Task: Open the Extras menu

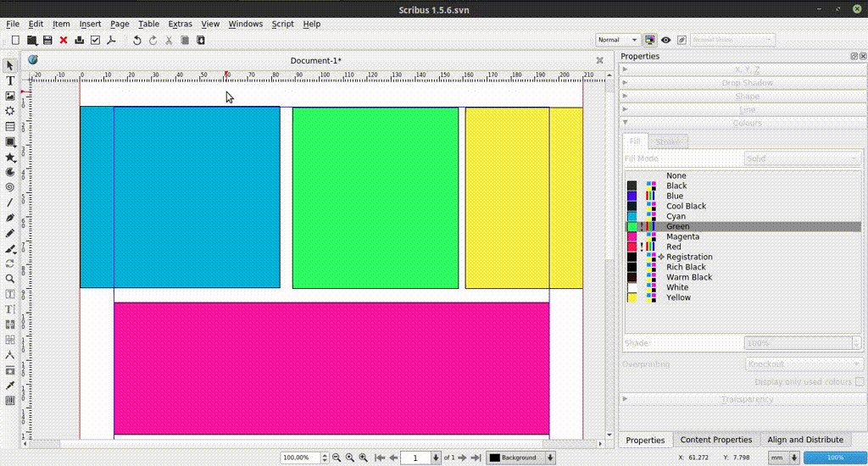Action: pos(180,24)
